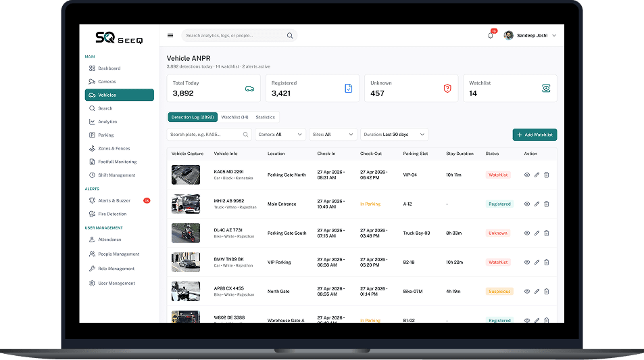The width and height of the screenshot is (644, 360).
Task: Click Watchlist status badge for KA05 MD 2201
Action: click(498, 175)
